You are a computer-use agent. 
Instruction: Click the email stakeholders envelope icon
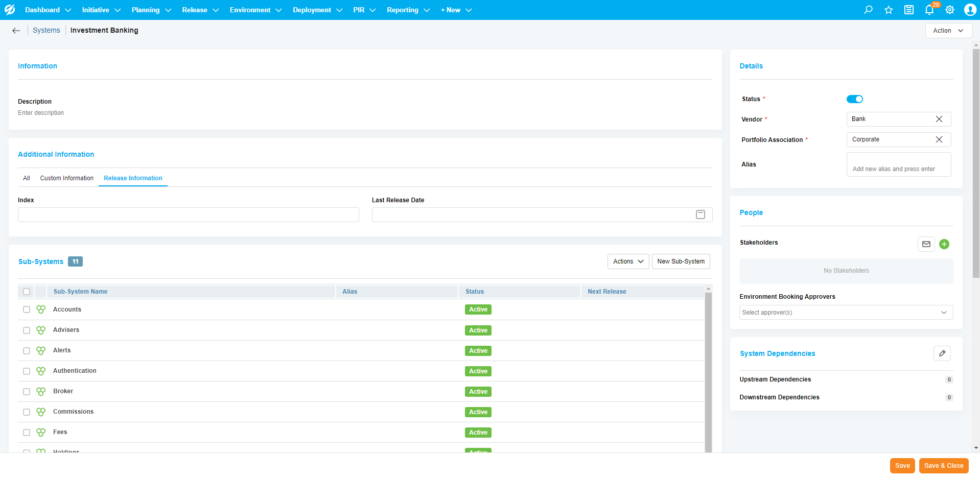pyautogui.click(x=926, y=244)
